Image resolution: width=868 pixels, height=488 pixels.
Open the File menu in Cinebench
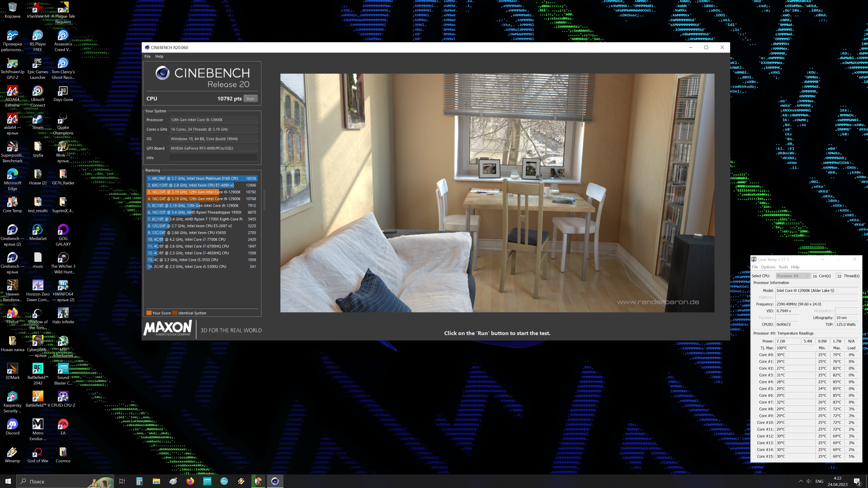click(147, 56)
